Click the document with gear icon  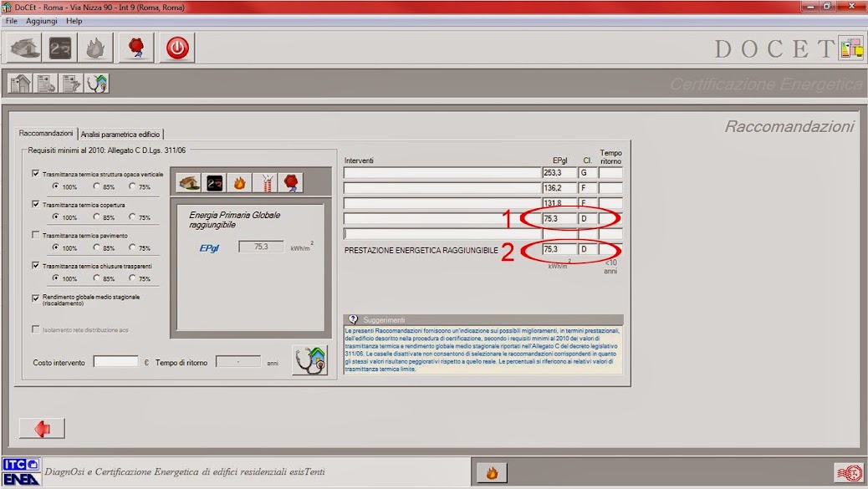coord(46,84)
